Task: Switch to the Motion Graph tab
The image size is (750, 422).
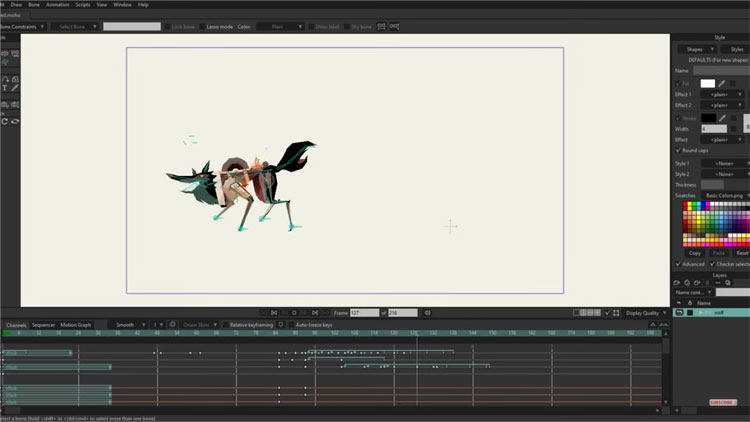Action: point(76,325)
